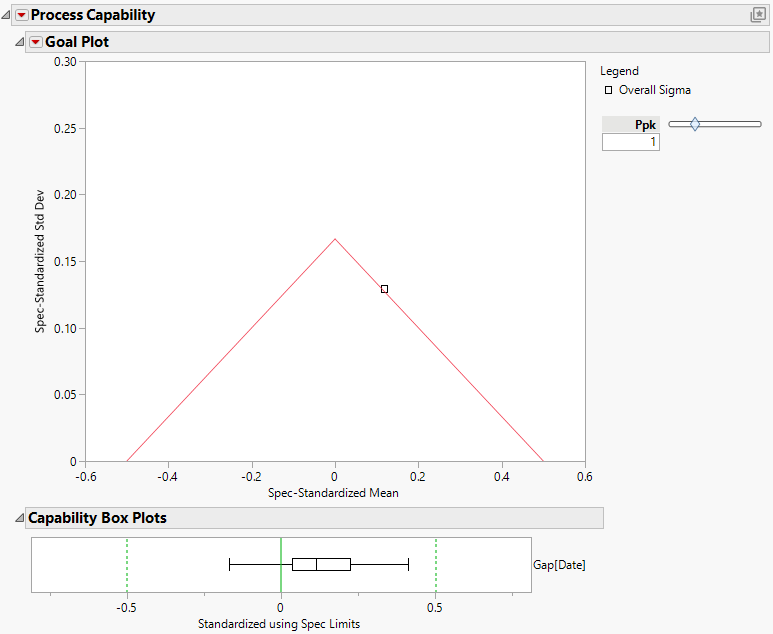Click the 0.5 box plot axis label
Image resolution: width=773 pixels, height=634 pixels.
[435, 608]
